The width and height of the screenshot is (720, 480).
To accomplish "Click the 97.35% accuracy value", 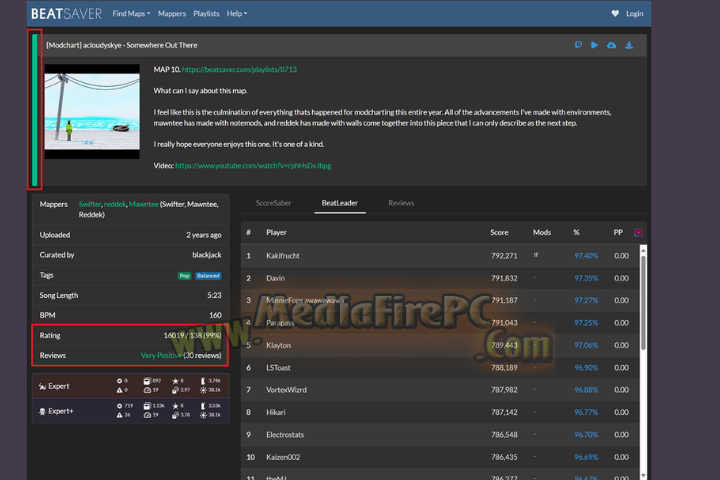I will coord(586,278).
